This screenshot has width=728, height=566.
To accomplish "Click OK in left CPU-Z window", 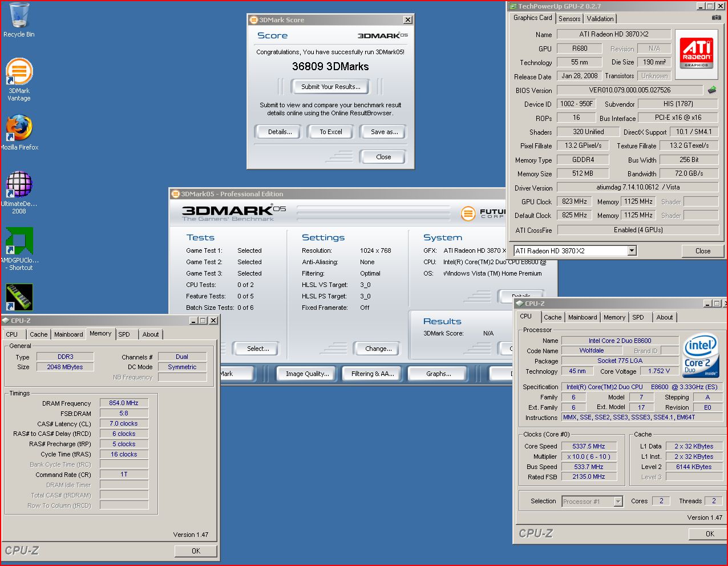I will click(x=196, y=551).
